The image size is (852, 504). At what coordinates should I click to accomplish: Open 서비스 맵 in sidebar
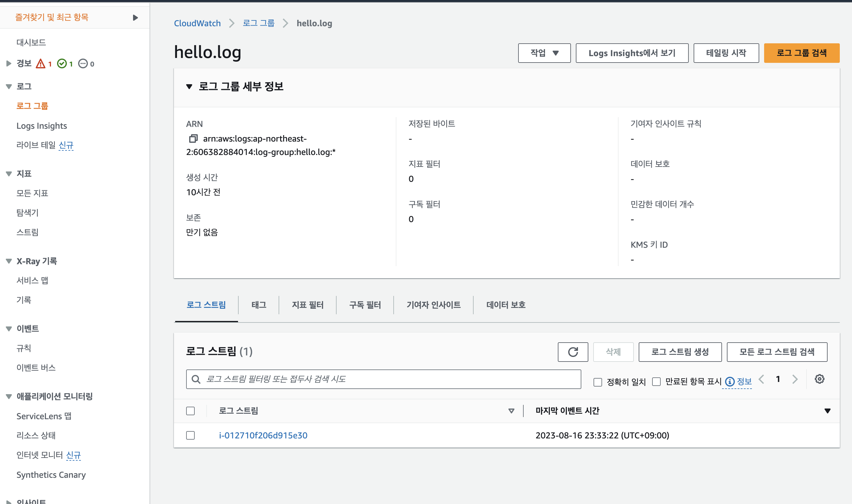tap(32, 281)
